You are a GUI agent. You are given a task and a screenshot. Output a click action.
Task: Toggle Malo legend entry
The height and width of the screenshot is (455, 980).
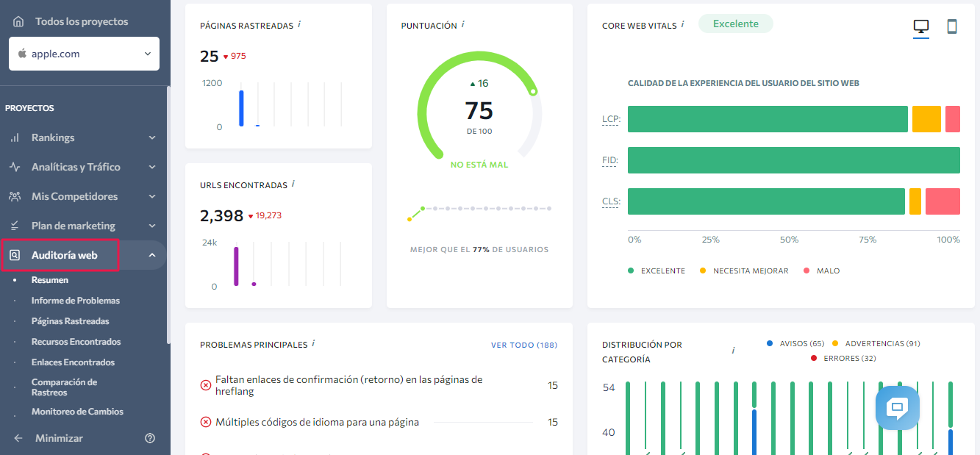821,271
